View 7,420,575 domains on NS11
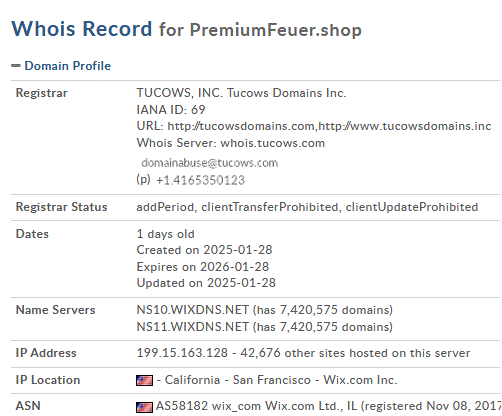502x416 pixels. tap(336, 327)
